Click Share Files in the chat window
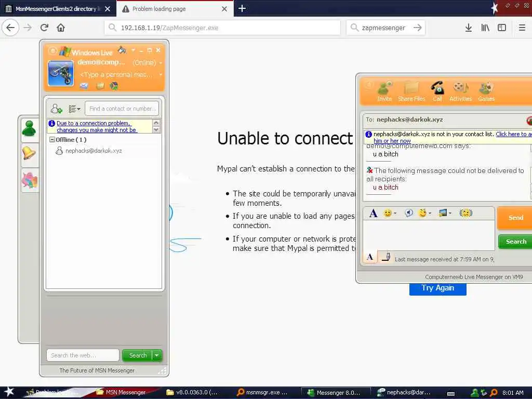 click(411, 91)
